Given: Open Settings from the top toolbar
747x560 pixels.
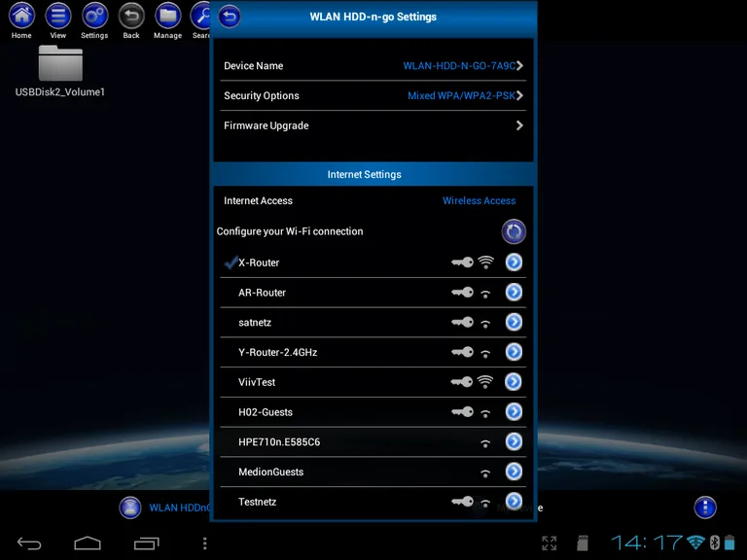Looking at the screenshot, I should (94, 20).
